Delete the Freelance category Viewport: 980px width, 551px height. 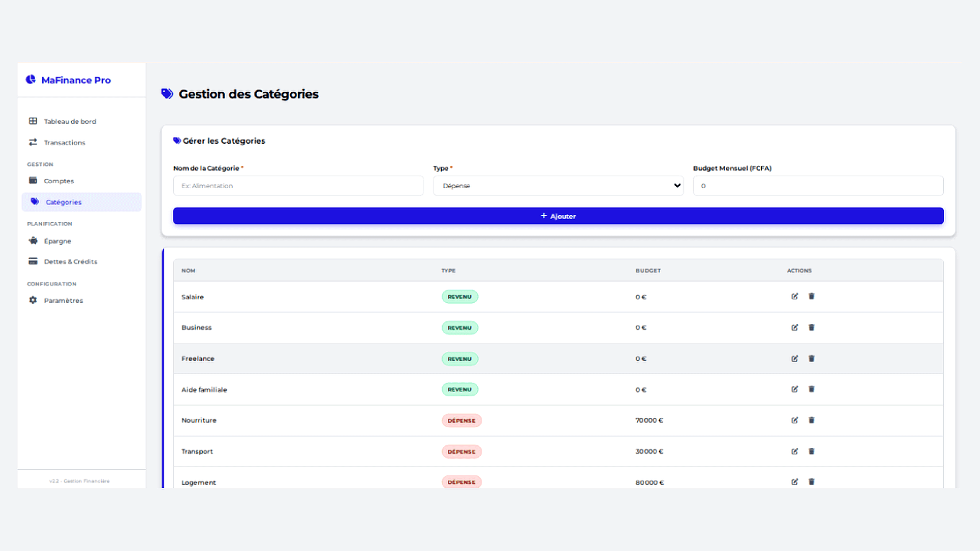[x=812, y=358]
